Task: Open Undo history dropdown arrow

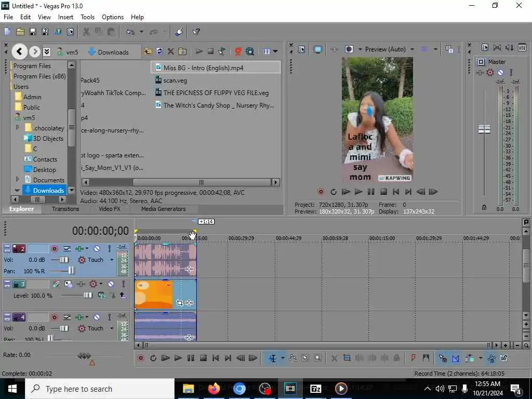Action: point(141,32)
